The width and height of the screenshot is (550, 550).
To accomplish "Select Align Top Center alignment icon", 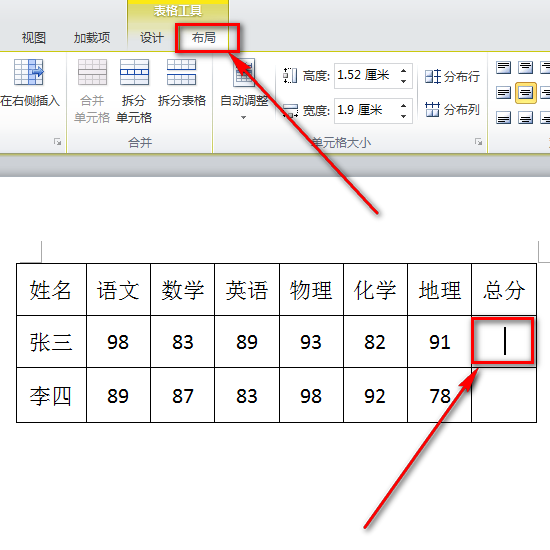I will click(525, 67).
